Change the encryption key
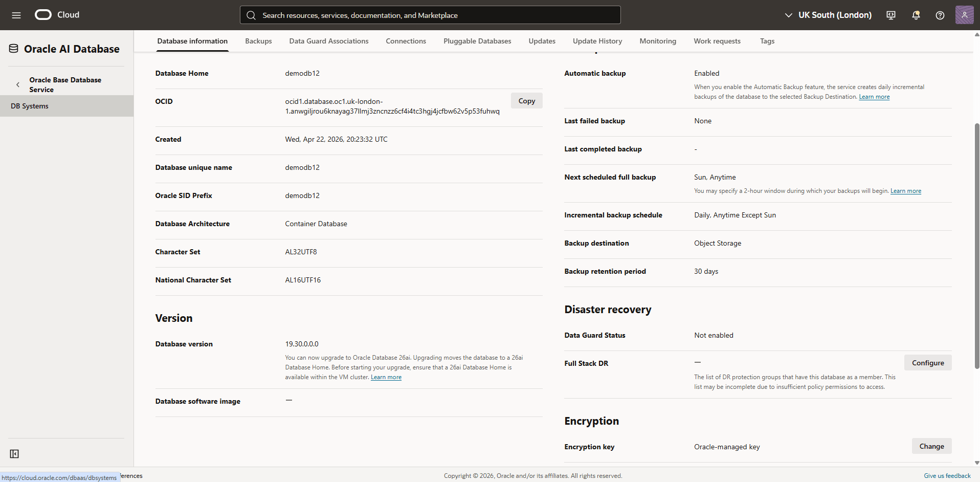Image resolution: width=980 pixels, height=482 pixels. coord(932,446)
